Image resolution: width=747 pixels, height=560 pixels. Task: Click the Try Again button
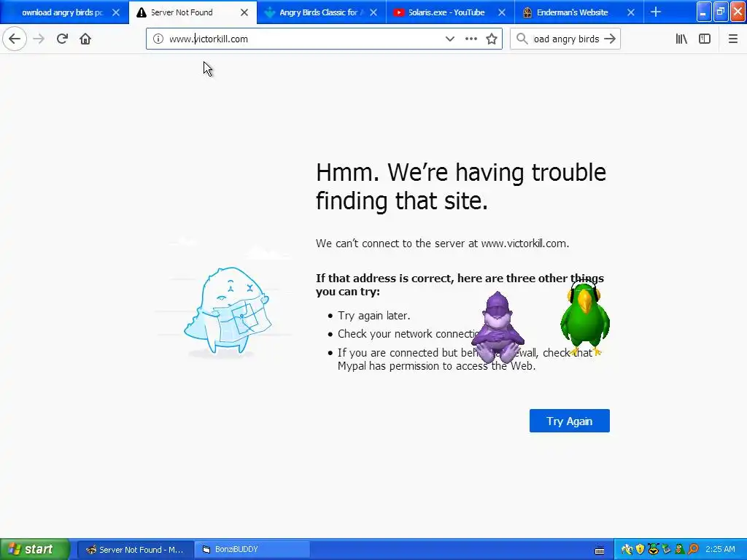(569, 421)
